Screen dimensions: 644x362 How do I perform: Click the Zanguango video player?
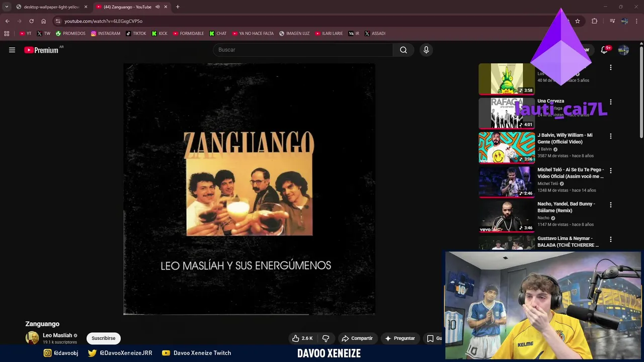point(249,189)
